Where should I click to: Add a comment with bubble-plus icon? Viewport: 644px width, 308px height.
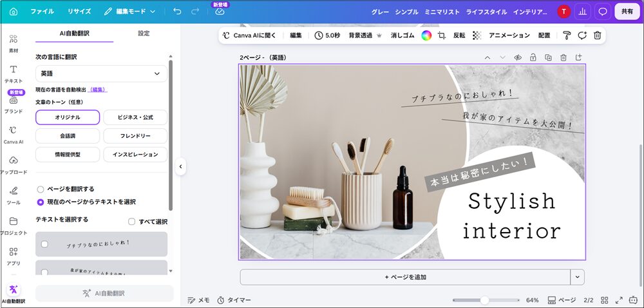(582, 35)
